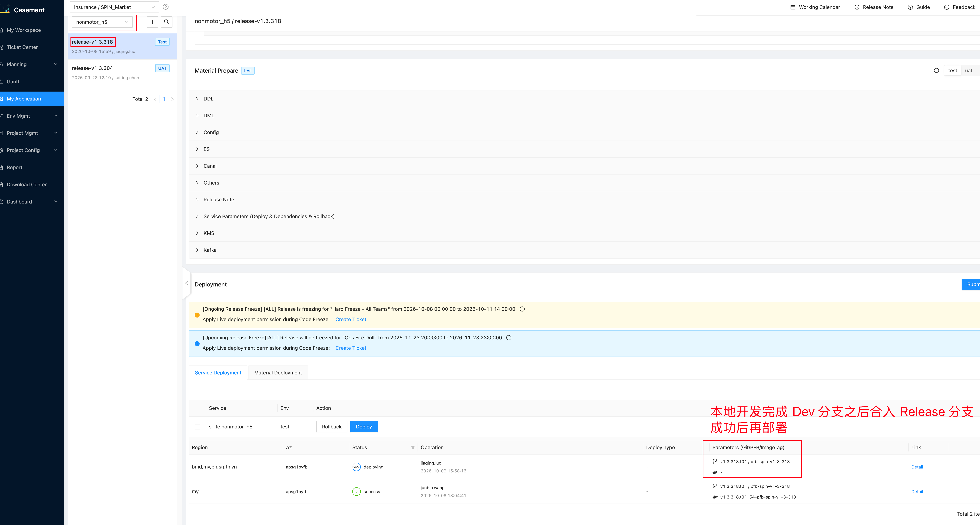The height and width of the screenshot is (525, 980).
Task: Switch Material Prepare to the test environment
Action: pyautogui.click(x=952, y=71)
